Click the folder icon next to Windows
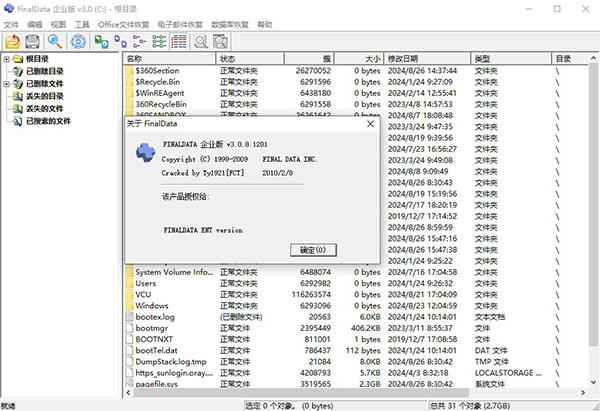This screenshot has height=411, width=600. [x=129, y=305]
